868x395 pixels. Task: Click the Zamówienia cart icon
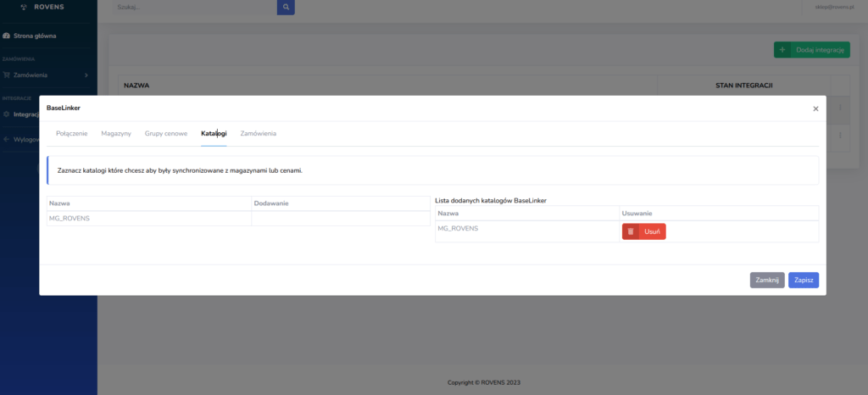[7, 75]
